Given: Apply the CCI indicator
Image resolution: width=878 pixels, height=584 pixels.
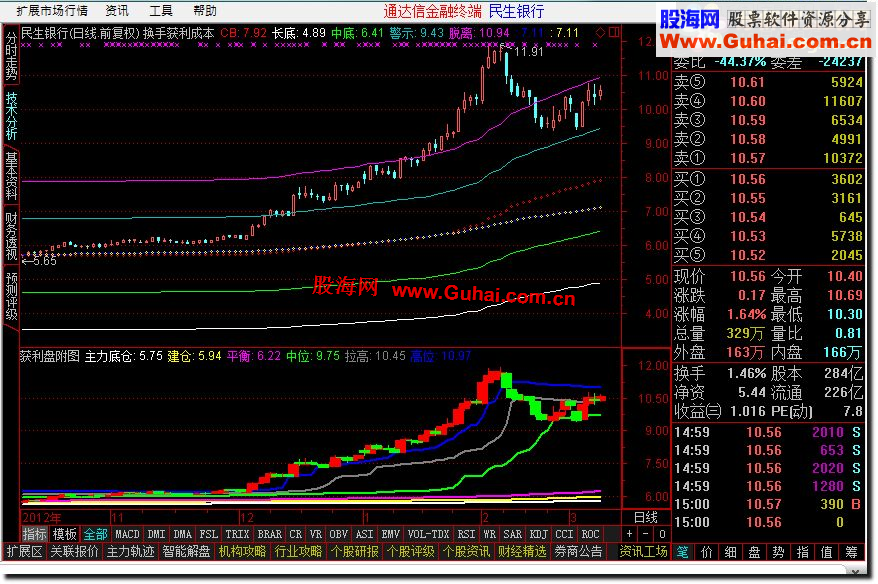Looking at the screenshot, I should click(x=564, y=534).
